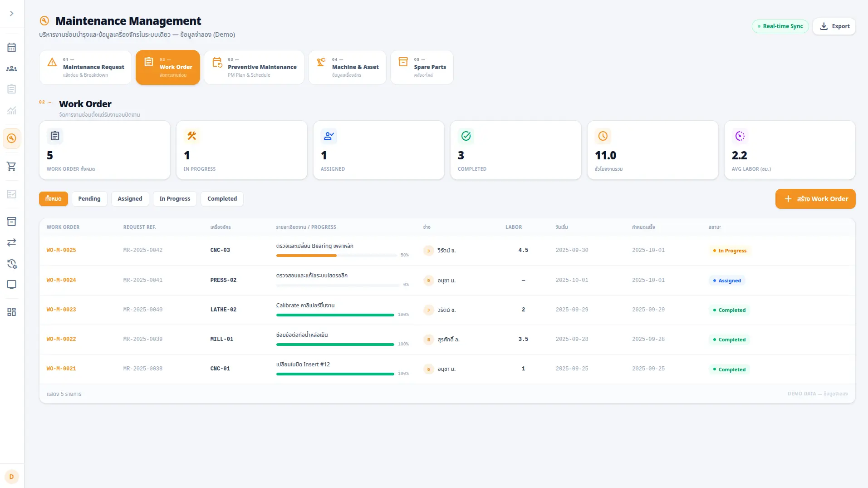Switch to Preventive Maintenance tab
The width and height of the screenshot is (868, 488).
(x=254, y=67)
